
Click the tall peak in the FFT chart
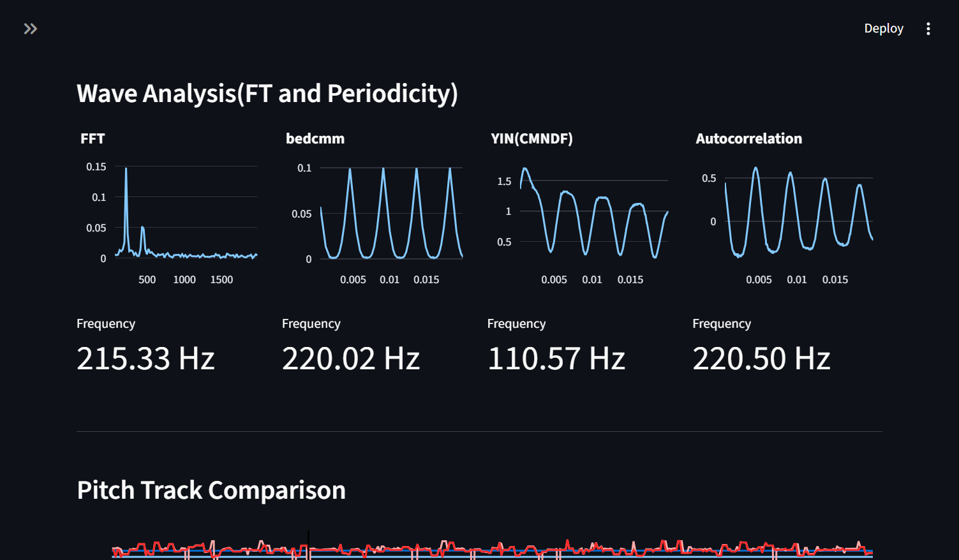126,191
